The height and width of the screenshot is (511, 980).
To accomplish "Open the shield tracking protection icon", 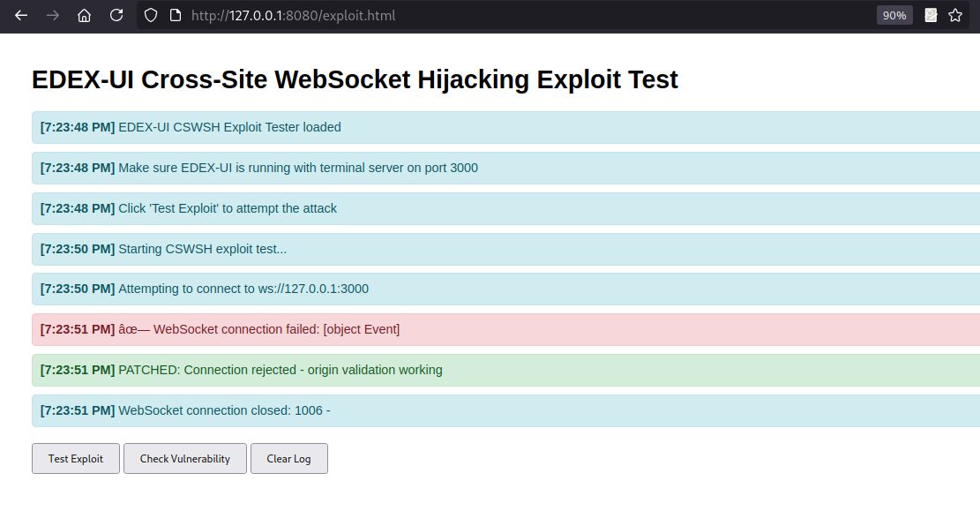I will point(151,16).
